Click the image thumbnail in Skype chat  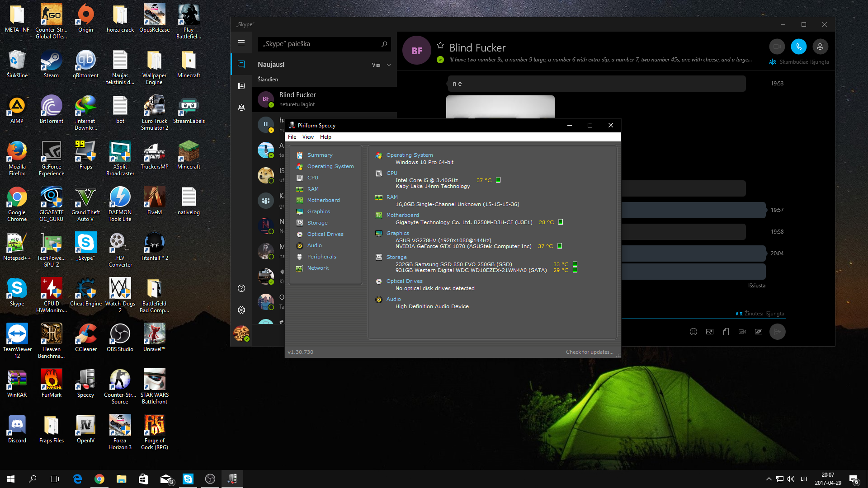coord(500,107)
